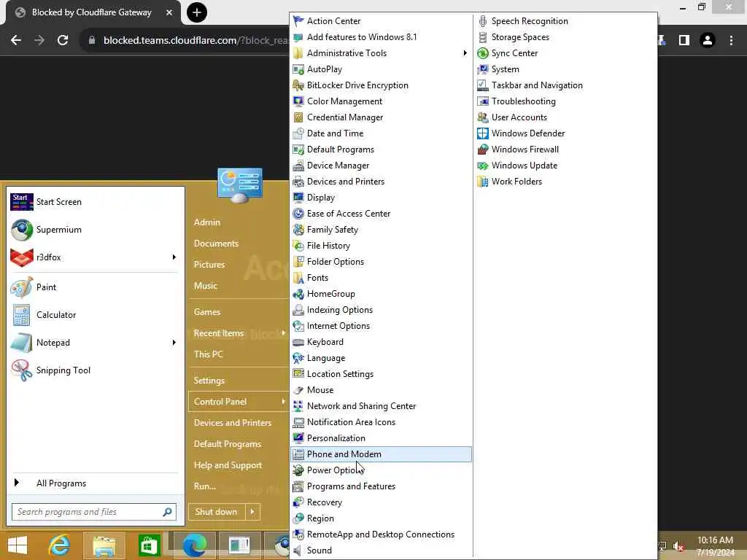
Task: Click the Supermium browser icon in Start menu
Action: 22,230
